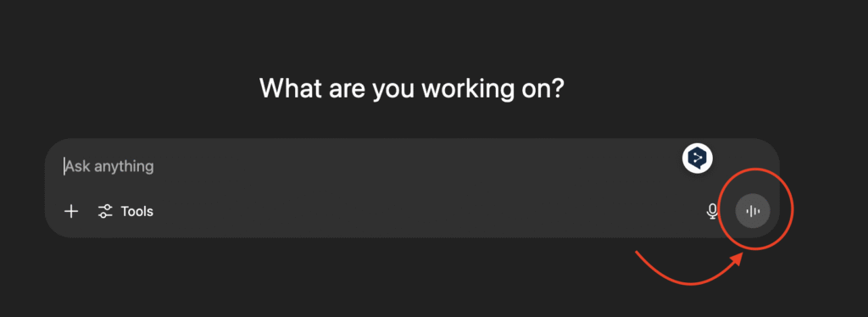Screen dimensions: 868x317
Task: Click the plus icon to add attachments
Action: [71, 211]
